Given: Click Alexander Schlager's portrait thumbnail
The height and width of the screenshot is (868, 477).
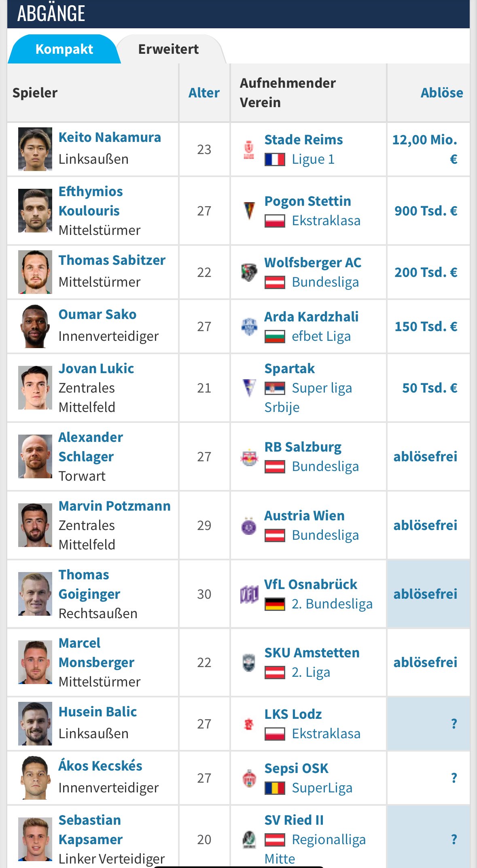Looking at the screenshot, I should pos(35,456).
